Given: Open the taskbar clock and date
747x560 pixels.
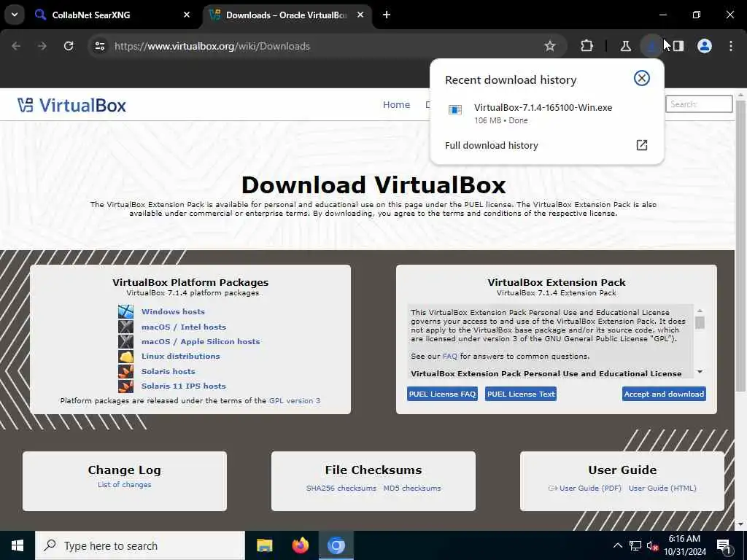Looking at the screenshot, I should [684, 545].
